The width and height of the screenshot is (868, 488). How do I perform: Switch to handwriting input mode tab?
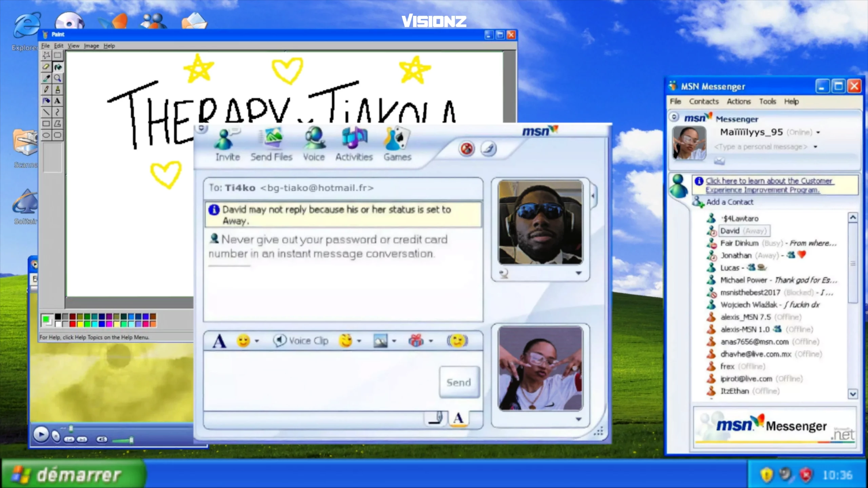[x=436, y=418]
